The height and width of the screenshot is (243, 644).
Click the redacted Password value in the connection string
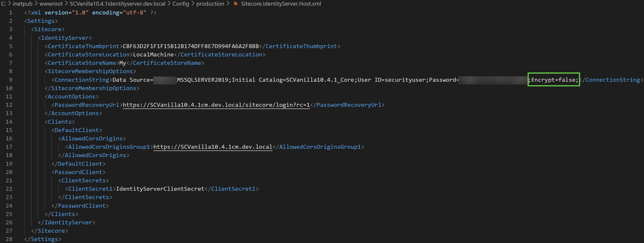(x=494, y=80)
